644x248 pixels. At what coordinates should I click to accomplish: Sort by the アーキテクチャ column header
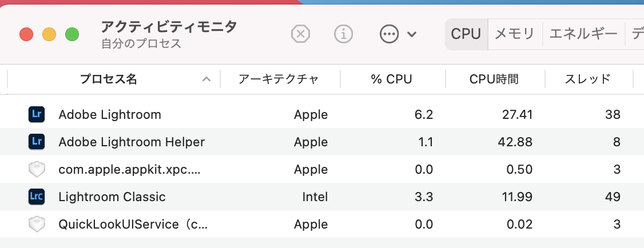279,79
